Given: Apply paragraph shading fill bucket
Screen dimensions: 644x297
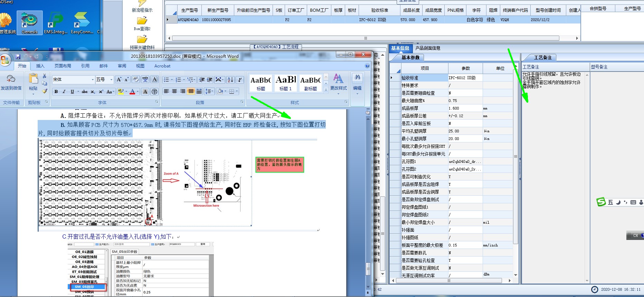Looking at the screenshot, I should click(x=220, y=91).
